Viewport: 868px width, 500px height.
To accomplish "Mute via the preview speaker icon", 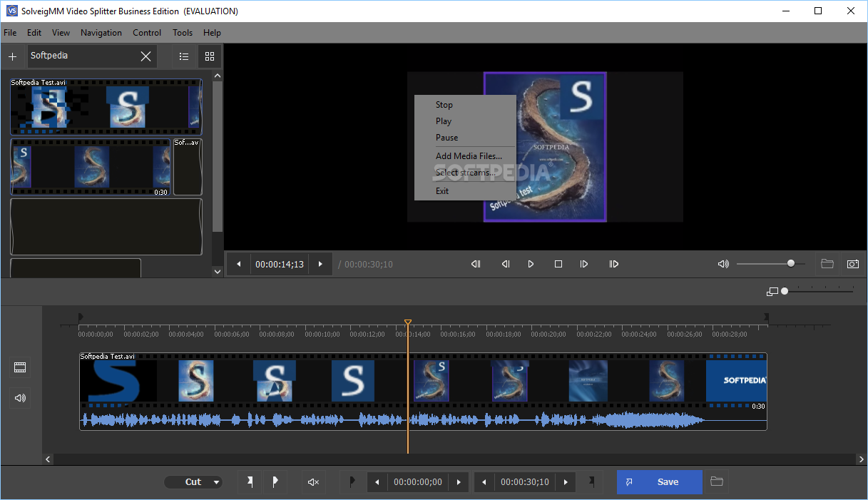I will tap(723, 264).
